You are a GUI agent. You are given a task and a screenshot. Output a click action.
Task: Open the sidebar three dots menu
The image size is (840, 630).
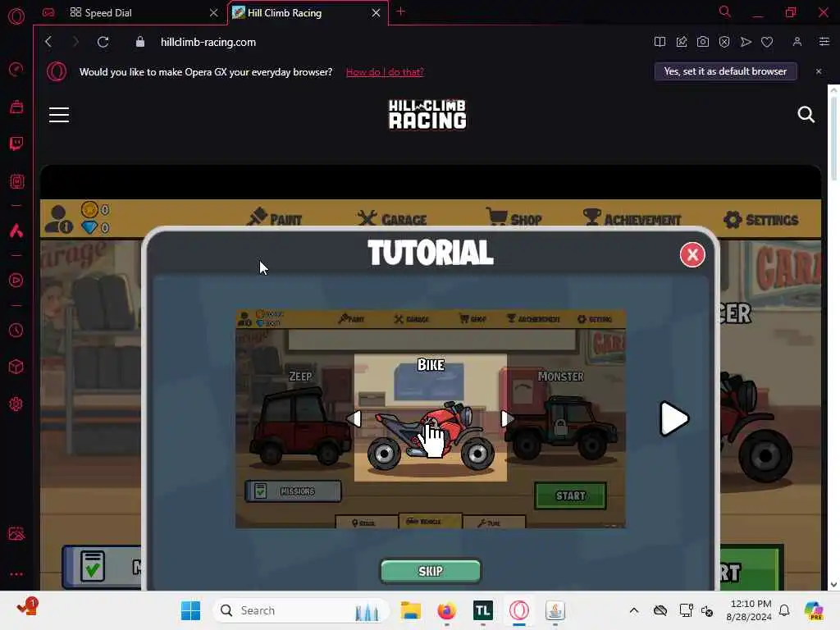click(x=16, y=573)
